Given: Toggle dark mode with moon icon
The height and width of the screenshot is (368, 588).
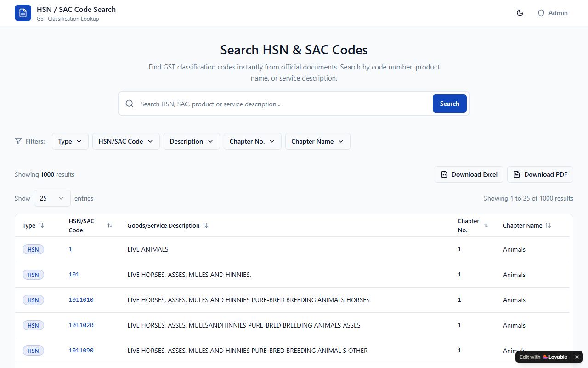Looking at the screenshot, I should 520,13.
